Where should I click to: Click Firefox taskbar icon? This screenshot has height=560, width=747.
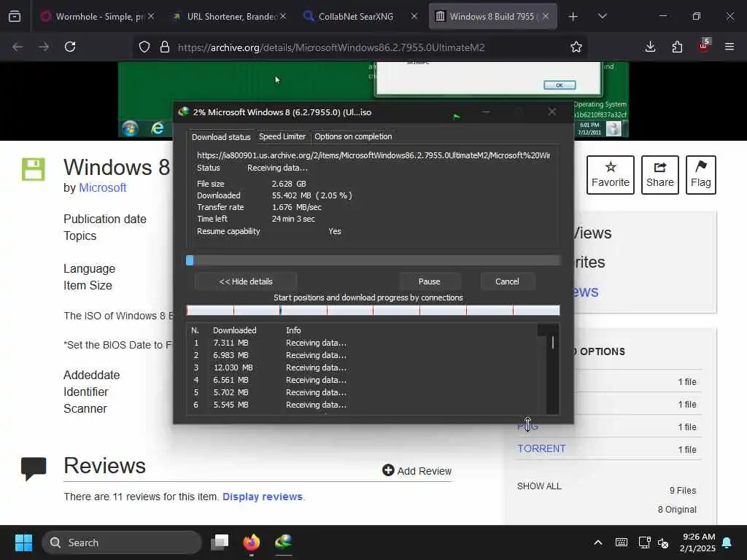coord(252,542)
